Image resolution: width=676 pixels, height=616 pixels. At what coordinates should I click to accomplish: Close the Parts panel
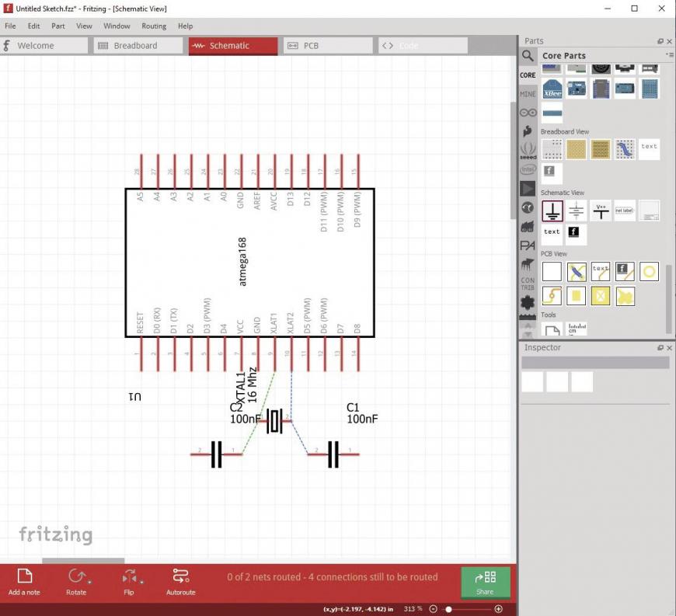coord(670,41)
